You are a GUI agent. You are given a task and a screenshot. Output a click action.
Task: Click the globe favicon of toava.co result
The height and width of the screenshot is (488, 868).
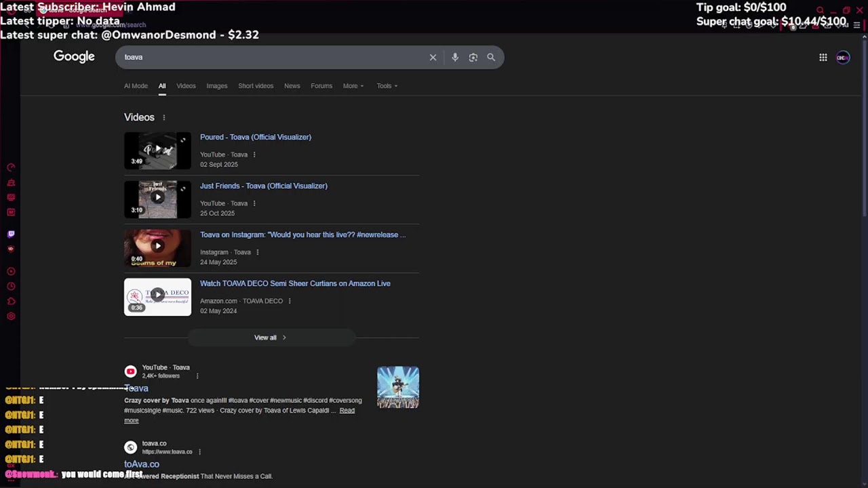click(x=130, y=447)
